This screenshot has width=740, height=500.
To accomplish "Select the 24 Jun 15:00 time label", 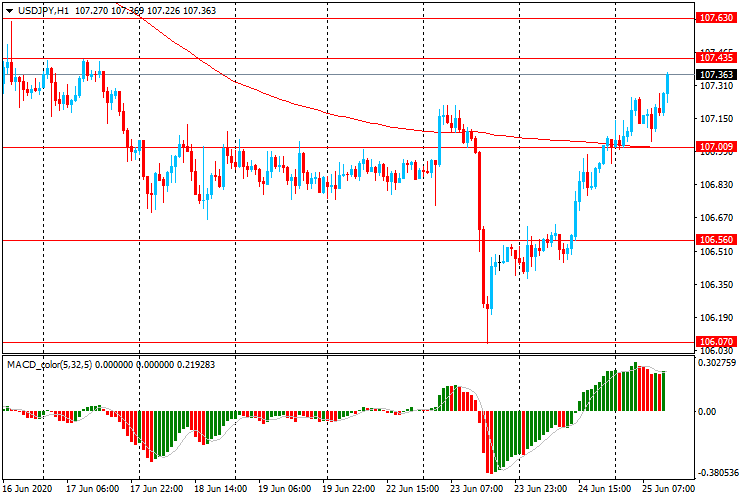I will [x=605, y=490].
